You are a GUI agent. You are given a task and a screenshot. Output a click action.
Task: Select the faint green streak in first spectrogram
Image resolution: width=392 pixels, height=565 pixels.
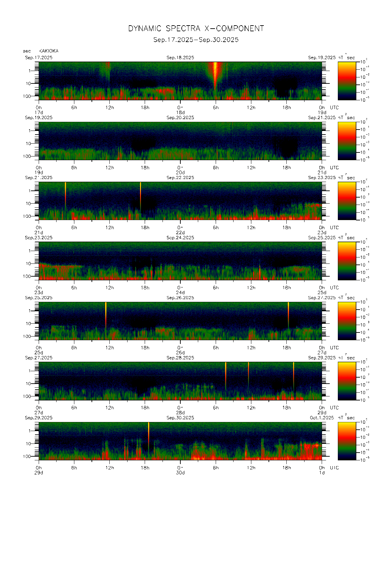pyautogui.click(x=107, y=72)
